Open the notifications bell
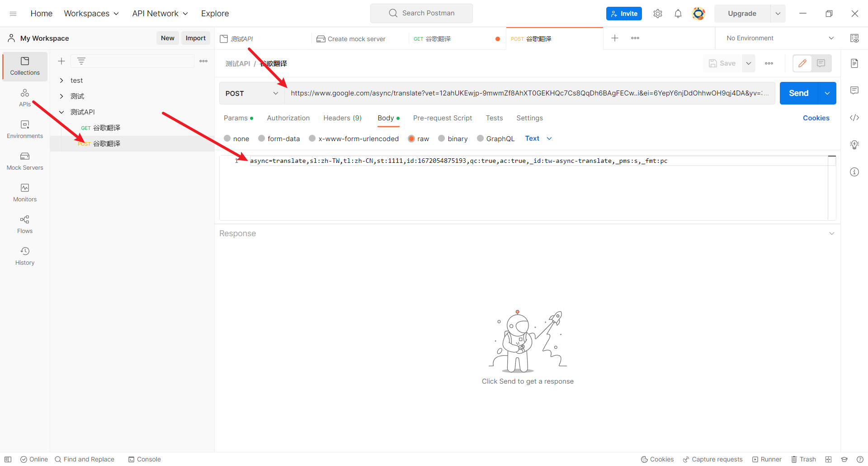The width and height of the screenshot is (868, 466). [x=678, y=14]
